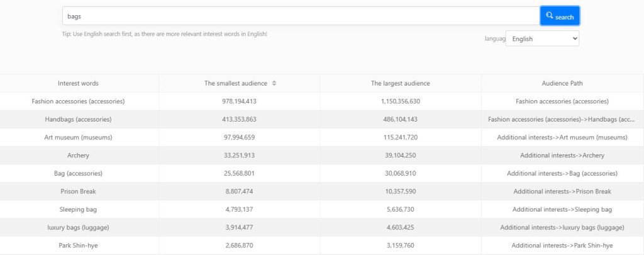The height and width of the screenshot is (255, 644).
Task: Click the bags search input field
Action: coord(301,16)
